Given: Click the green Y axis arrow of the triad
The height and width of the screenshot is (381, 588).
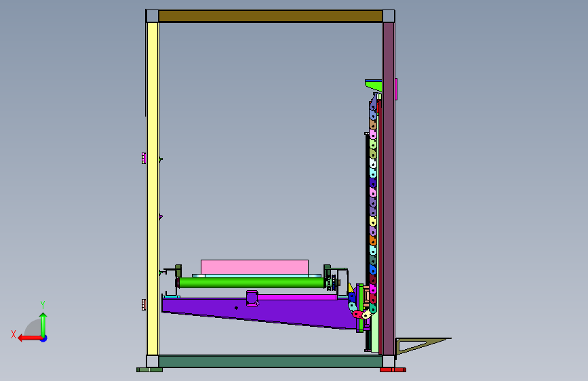Looking at the screenshot, I should click(43, 325).
